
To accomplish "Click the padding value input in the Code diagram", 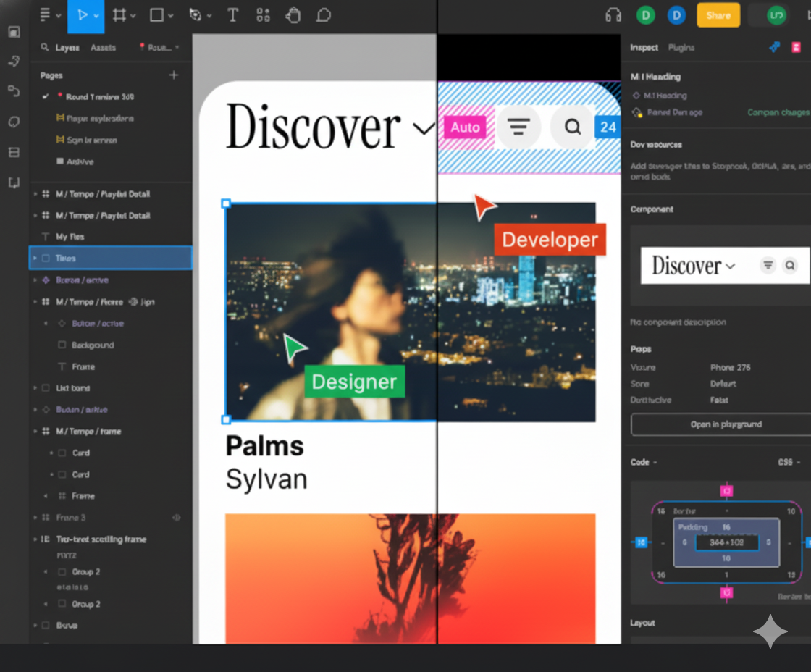I will 727,542.
